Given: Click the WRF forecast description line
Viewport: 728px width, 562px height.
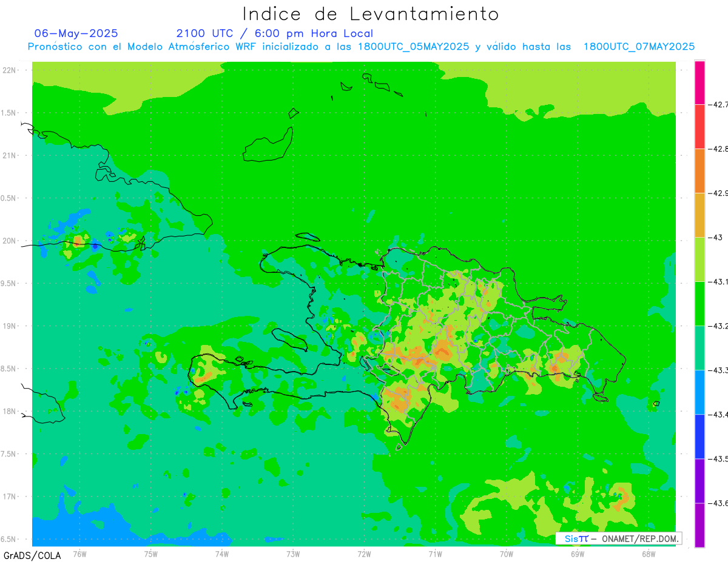Looking at the screenshot, I should (361, 47).
